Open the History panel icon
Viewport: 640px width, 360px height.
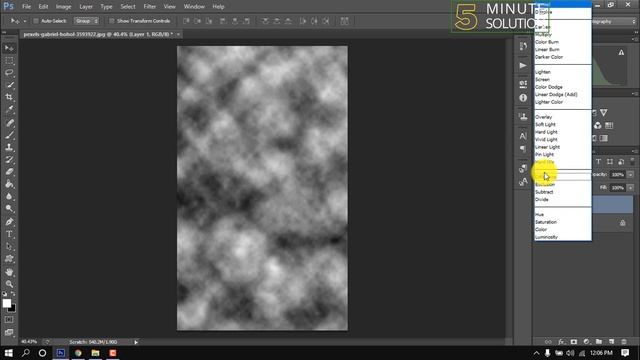523,46
